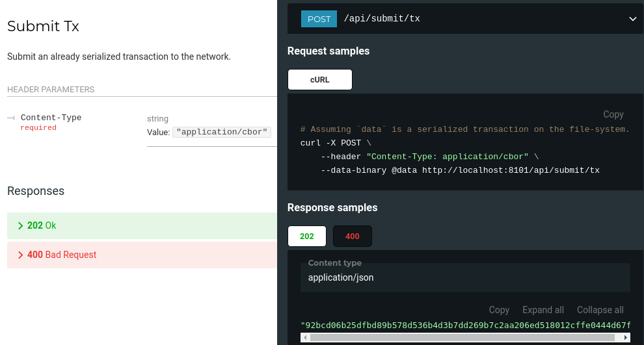Click Expand all in response samples
Viewport: 644px width, 345px height.
point(543,310)
